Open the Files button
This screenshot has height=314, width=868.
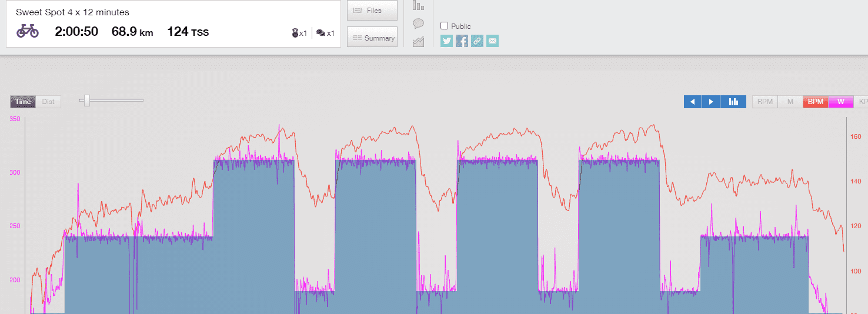pos(372,11)
